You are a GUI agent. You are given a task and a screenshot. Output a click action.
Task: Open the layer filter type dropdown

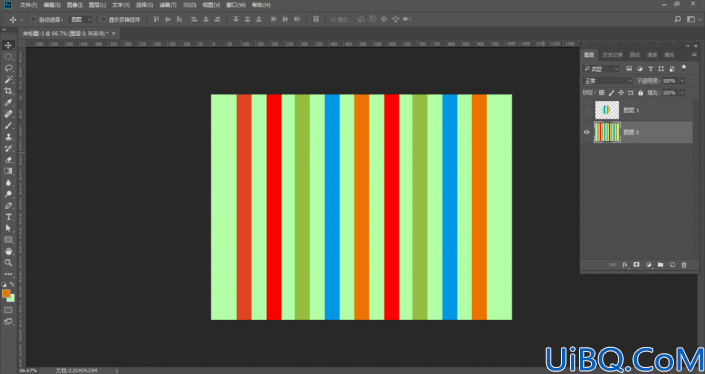[601, 69]
